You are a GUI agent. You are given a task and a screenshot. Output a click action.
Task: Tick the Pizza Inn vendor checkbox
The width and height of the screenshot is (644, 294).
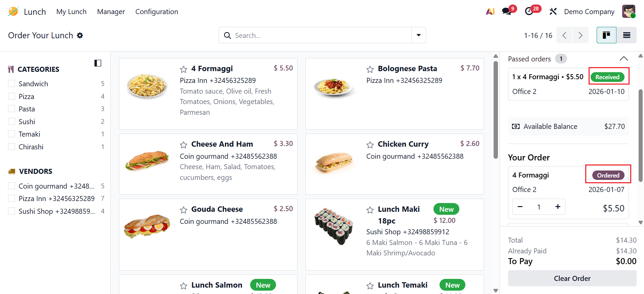click(x=12, y=198)
